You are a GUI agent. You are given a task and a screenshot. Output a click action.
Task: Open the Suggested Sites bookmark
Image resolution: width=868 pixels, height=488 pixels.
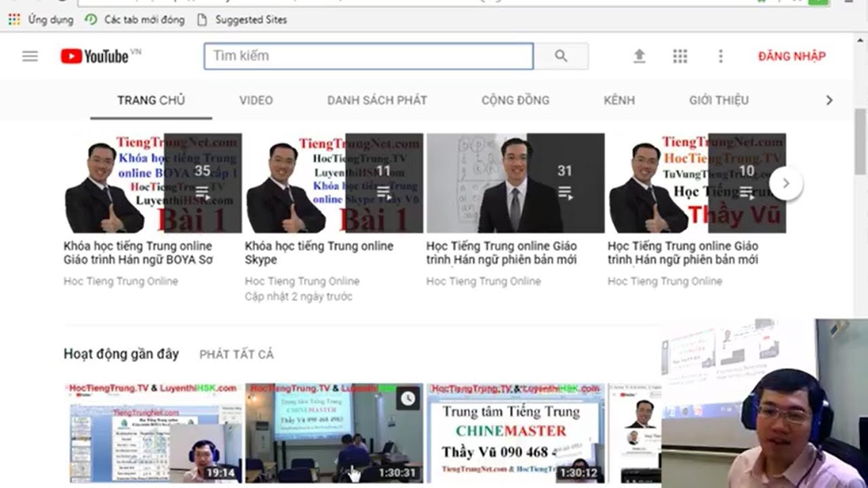[242, 20]
